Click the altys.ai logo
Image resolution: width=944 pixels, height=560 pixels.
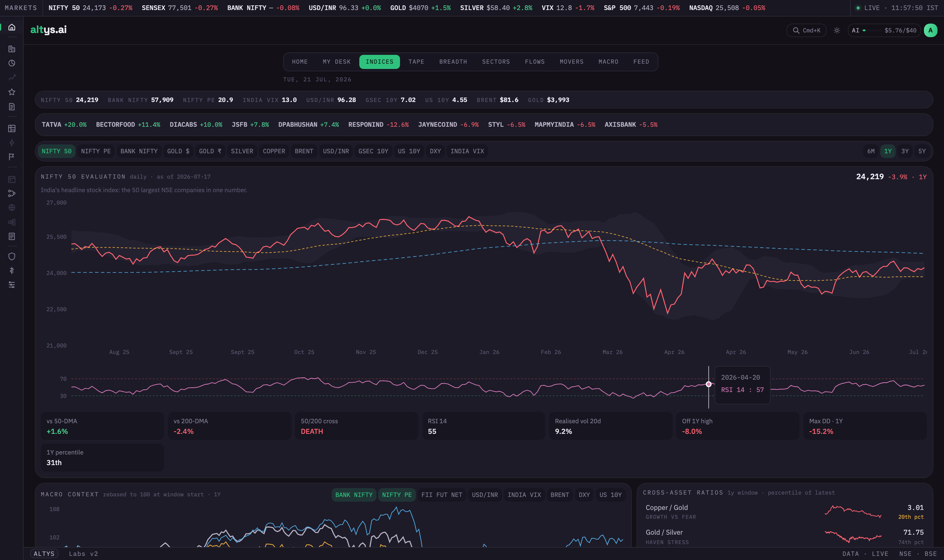[x=48, y=30]
